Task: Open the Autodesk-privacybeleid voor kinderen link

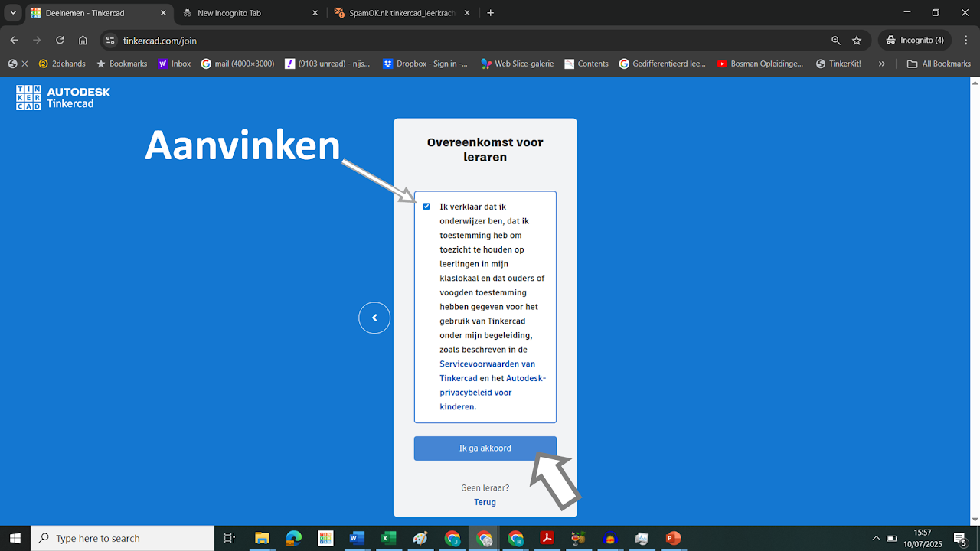Action: click(492, 393)
